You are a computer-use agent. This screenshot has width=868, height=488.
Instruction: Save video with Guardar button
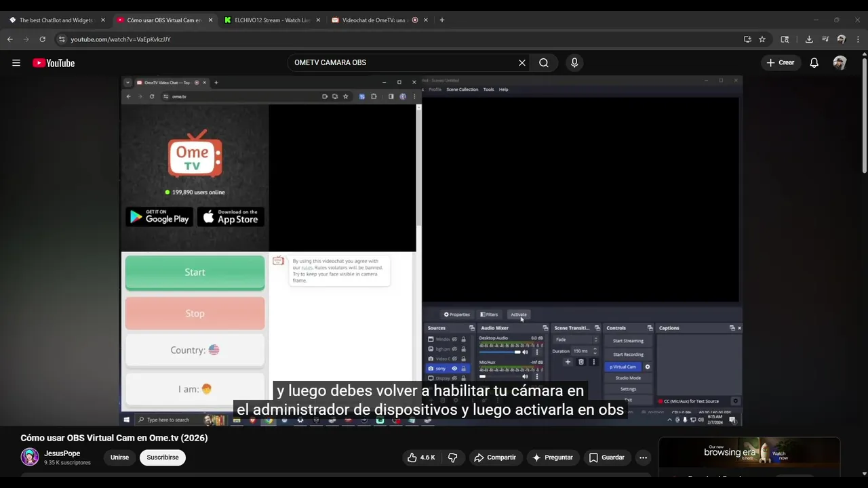(x=606, y=457)
